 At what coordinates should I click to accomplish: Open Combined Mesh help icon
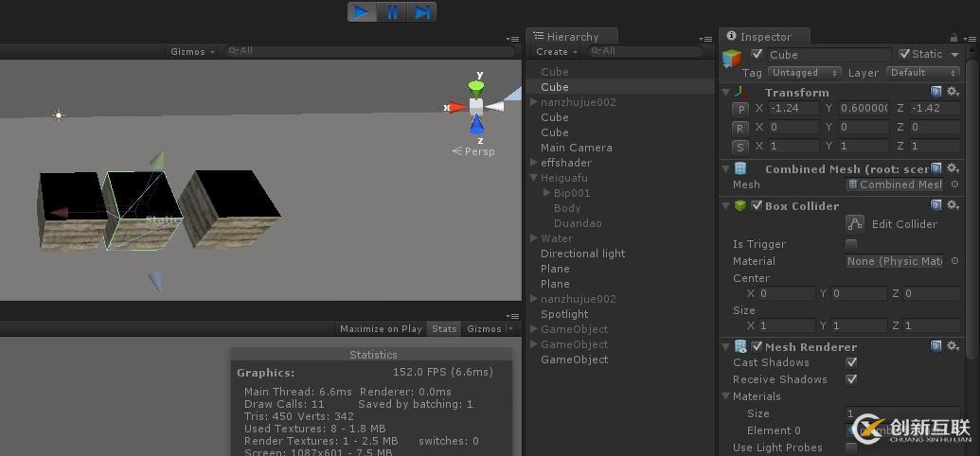pos(935,168)
